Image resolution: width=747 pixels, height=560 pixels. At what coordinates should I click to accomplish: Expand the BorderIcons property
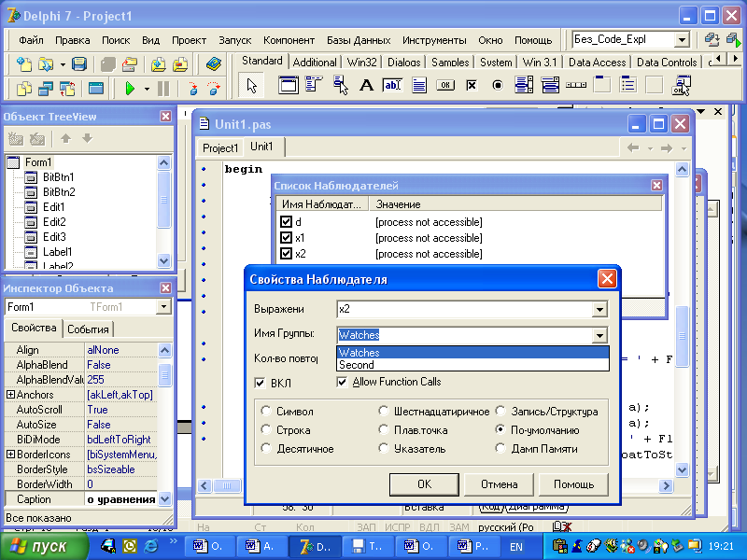click(x=10, y=455)
